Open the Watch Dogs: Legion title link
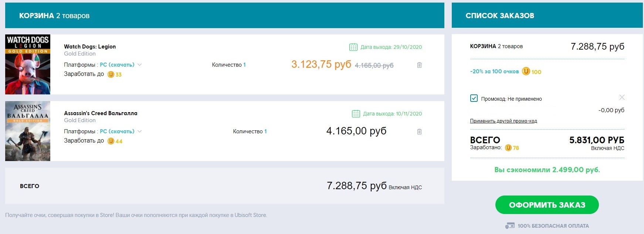This screenshot has width=644, height=234. coord(90,47)
